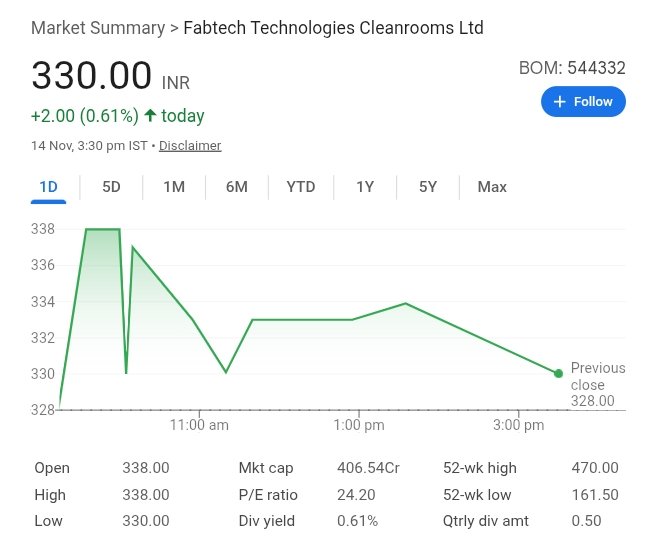Click the P/E ratio value 24.20
Viewport: 672px width, 555px height.
(356, 495)
